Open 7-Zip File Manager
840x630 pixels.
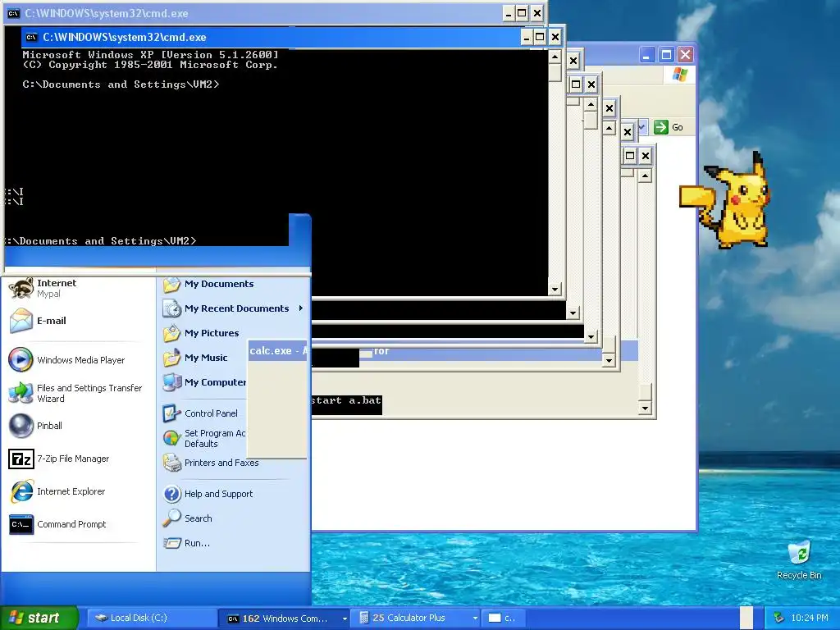[59, 459]
